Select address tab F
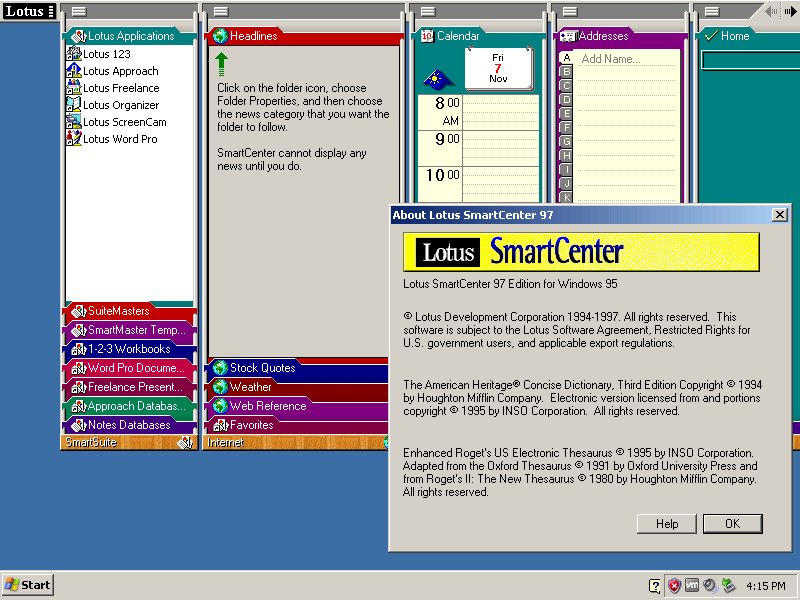The width and height of the screenshot is (800, 600). (x=566, y=128)
